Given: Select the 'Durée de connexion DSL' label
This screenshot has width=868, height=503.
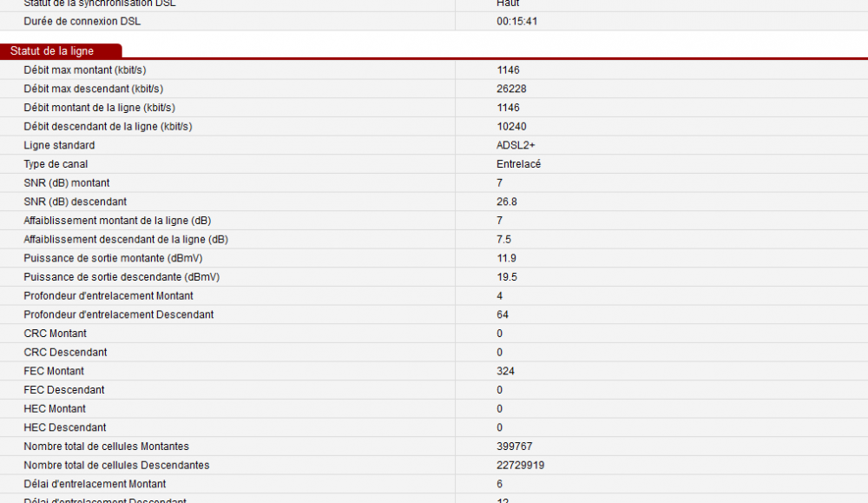Looking at the screenshot, I should (80, 21).
